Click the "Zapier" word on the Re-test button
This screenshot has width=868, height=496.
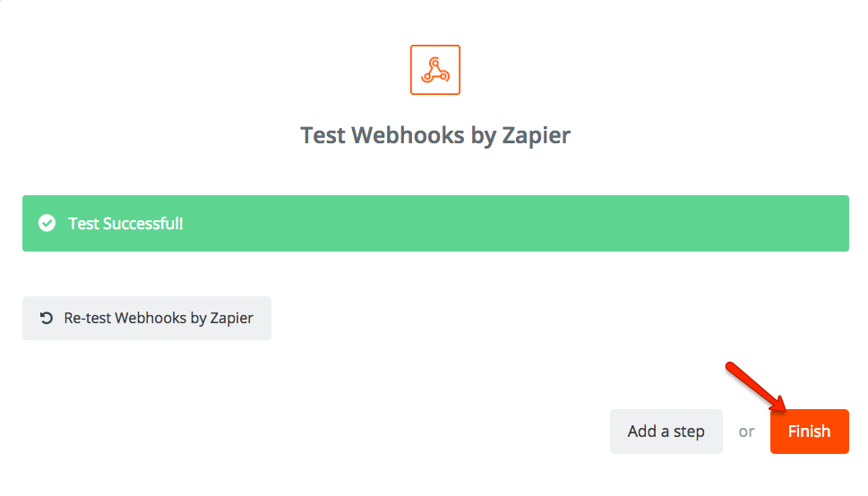[231, 318]
